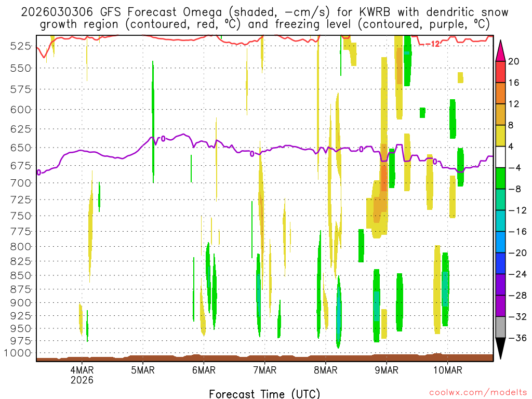Click the brown surface terrain strip below 1000
The image size is (532, 399).
point(264,357)
